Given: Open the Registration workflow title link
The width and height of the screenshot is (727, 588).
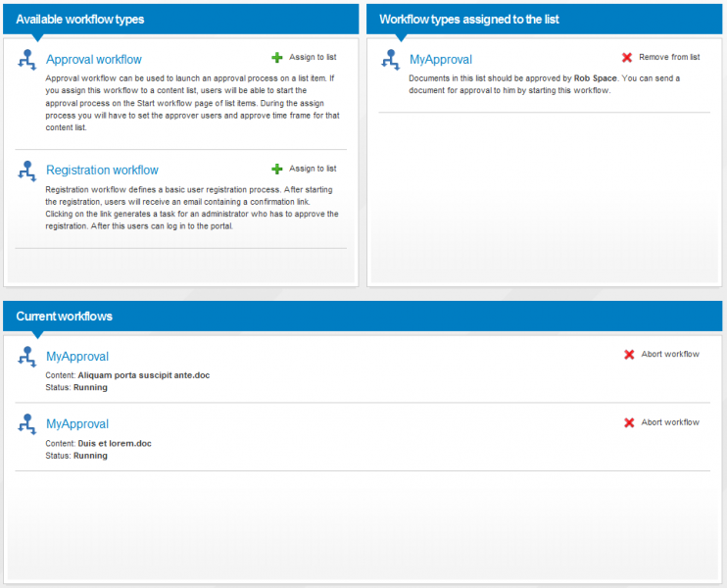Looking at the screenshot, I should [102, 171].
